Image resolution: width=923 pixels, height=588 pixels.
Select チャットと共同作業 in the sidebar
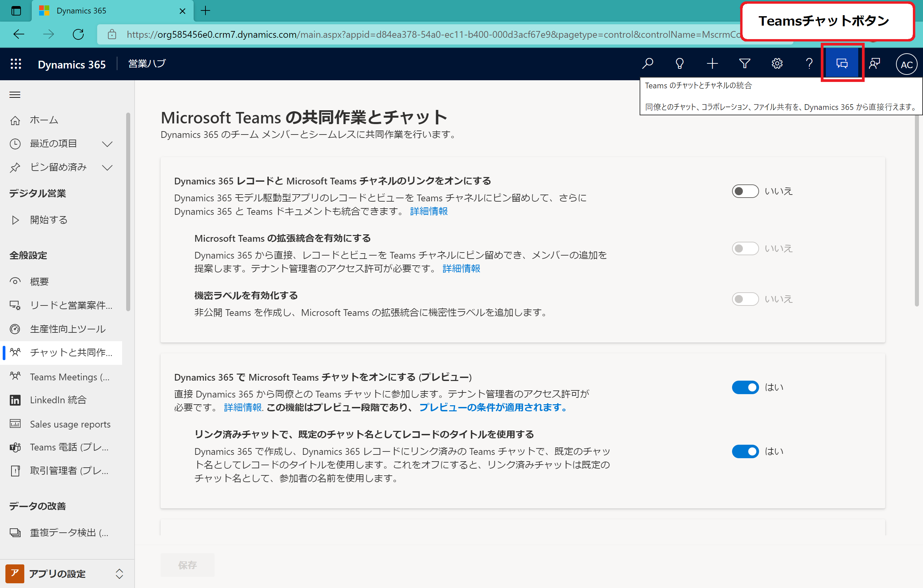pos(61,353)
